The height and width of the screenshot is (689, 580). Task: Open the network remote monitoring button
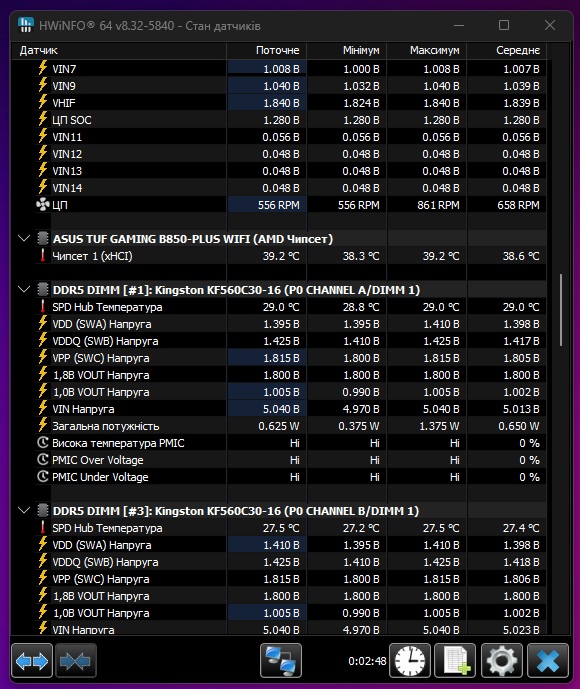(281, 661)
